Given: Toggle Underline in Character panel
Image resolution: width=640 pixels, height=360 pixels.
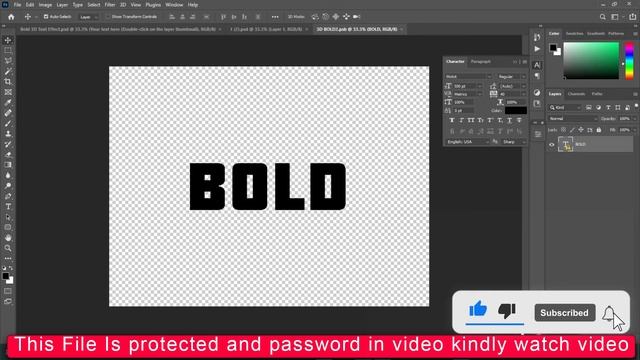Looking at the screenshot, I should 509,120.
